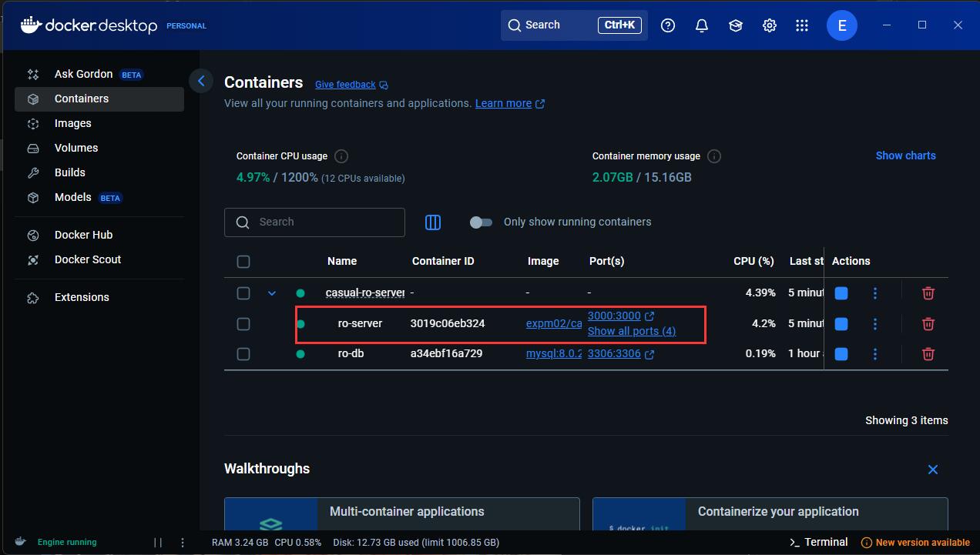The image size is (980, 555).
Task: Check the ro-db row checkbox
Action: [243, 354]
